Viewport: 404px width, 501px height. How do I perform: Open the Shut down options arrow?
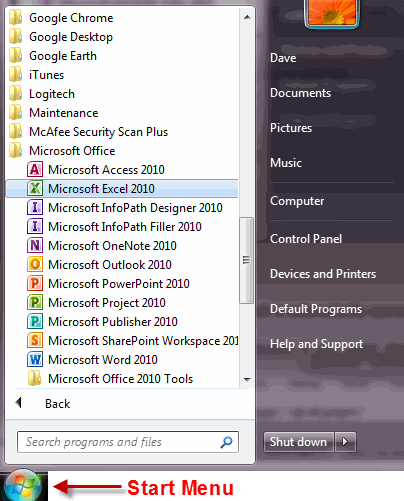click(x=345, y=442)
